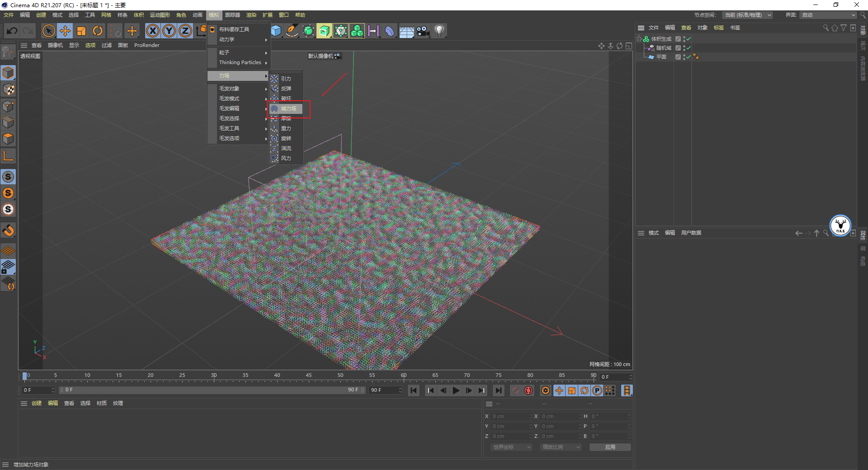The width and height of the screenshot is (868, 470).
Task: Toggle visibility dots of 平面 object
Action: (x=684, y=57)
